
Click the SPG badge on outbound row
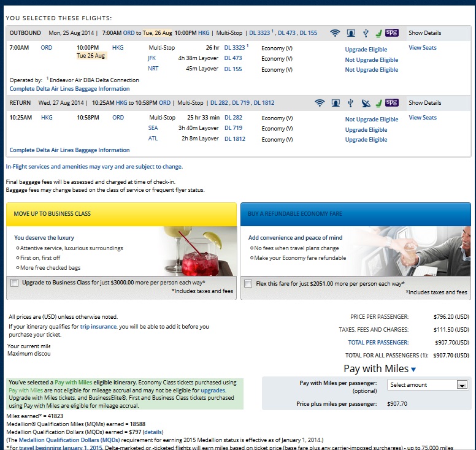pos(392,33)
